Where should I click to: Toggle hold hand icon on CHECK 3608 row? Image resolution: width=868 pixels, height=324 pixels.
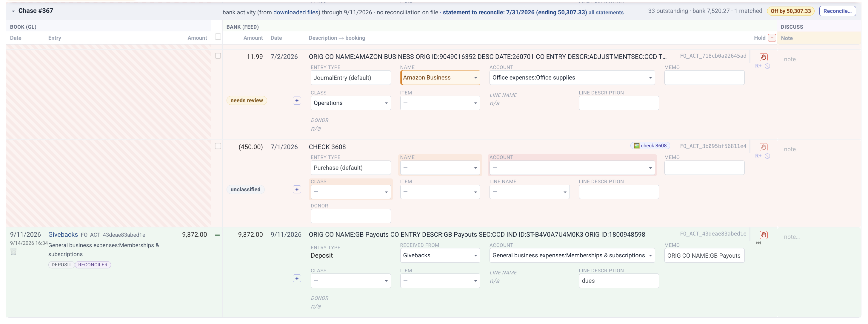pyautogui.click(x=763, y=147)
